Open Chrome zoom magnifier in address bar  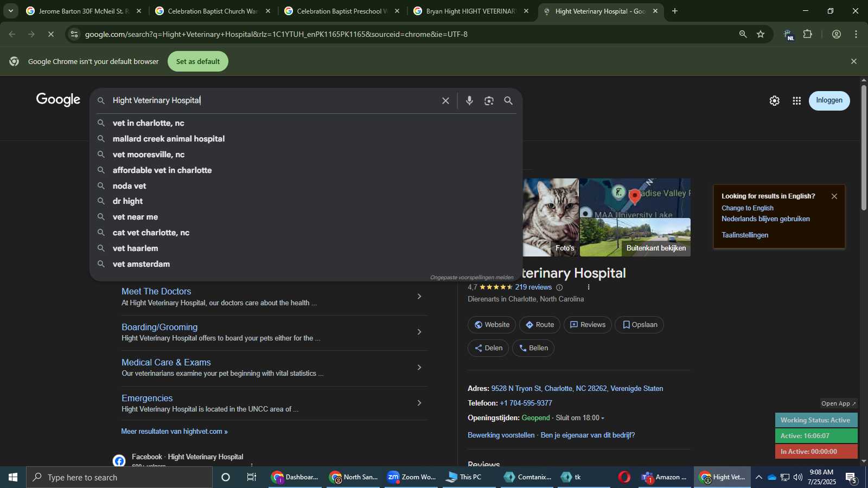[x=743, y=34]
